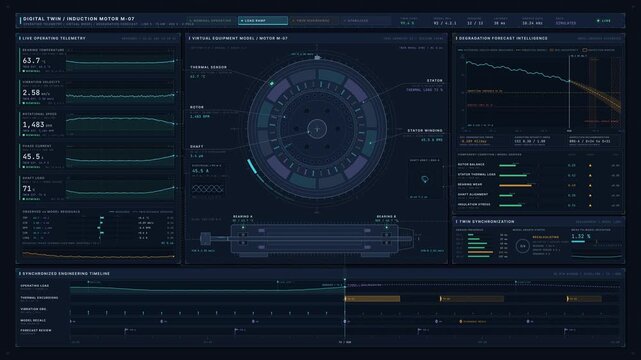Click the model update circular gauge
641x360 pixels.
[x=522, y=246]
